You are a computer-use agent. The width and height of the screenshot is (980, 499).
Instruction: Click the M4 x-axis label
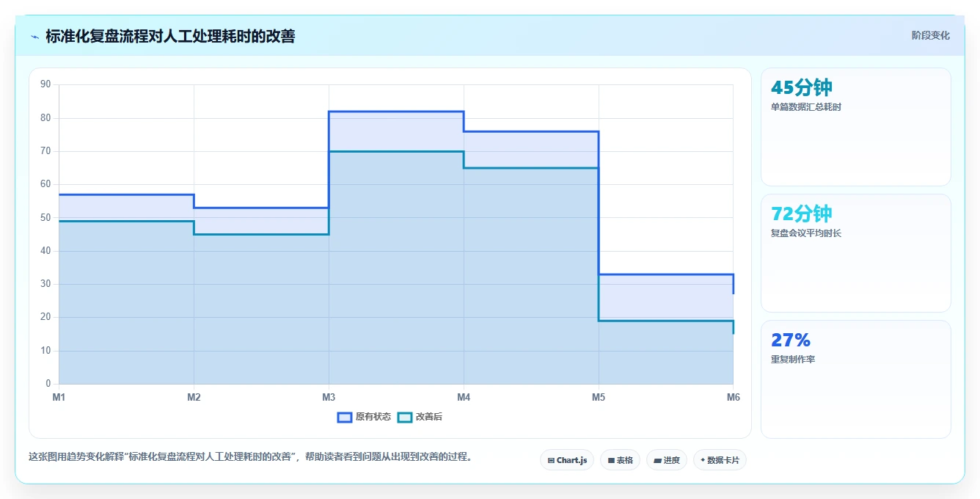click(464, 397)
